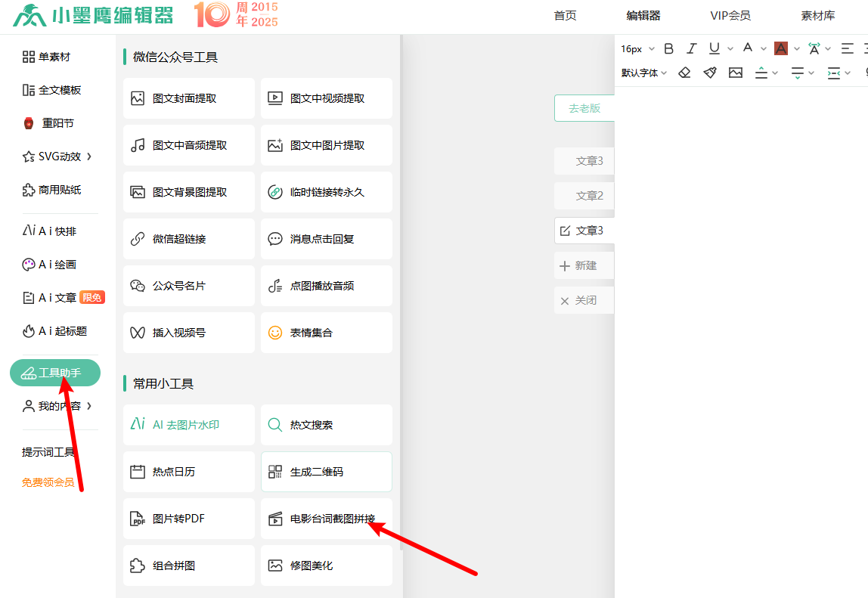Screen dimensions: 868x598
Task: Toggle italic formatting
Action: [691, 48]
